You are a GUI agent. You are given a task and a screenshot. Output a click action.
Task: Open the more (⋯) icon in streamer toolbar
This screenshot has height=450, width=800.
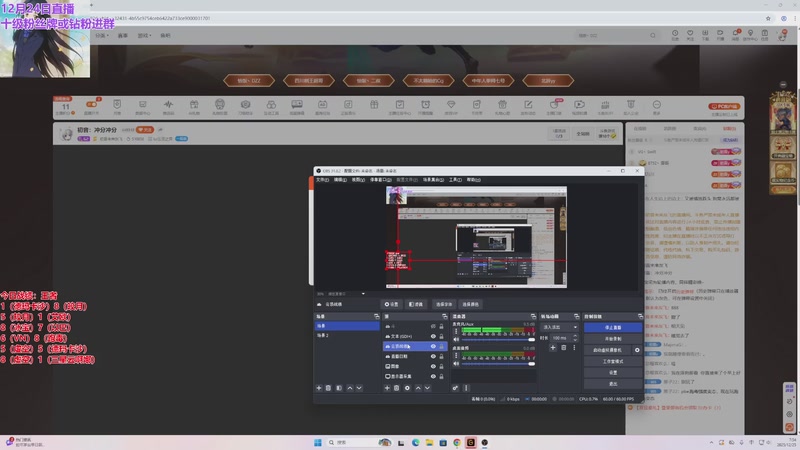[657, 107]
